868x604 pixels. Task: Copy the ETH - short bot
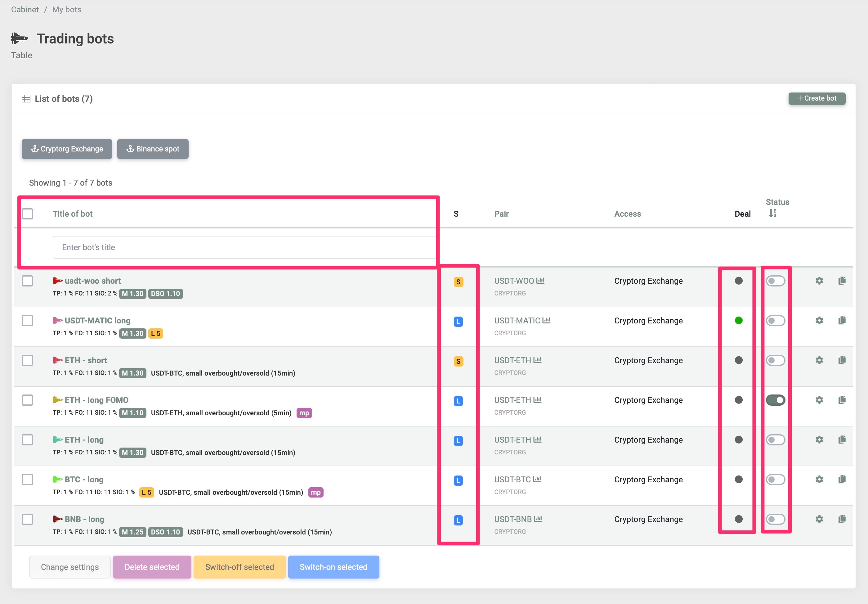[842, 360]
